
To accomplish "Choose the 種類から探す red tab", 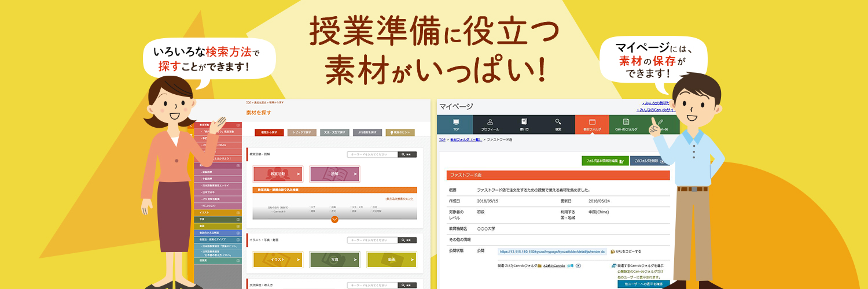I will (269, 132).
